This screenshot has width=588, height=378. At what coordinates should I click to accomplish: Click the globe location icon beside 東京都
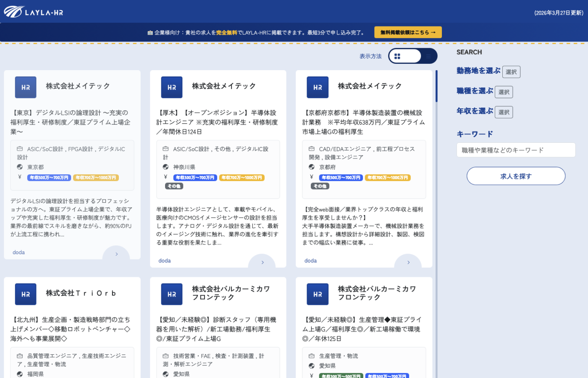pyautogui.click(x=20, y=167)
